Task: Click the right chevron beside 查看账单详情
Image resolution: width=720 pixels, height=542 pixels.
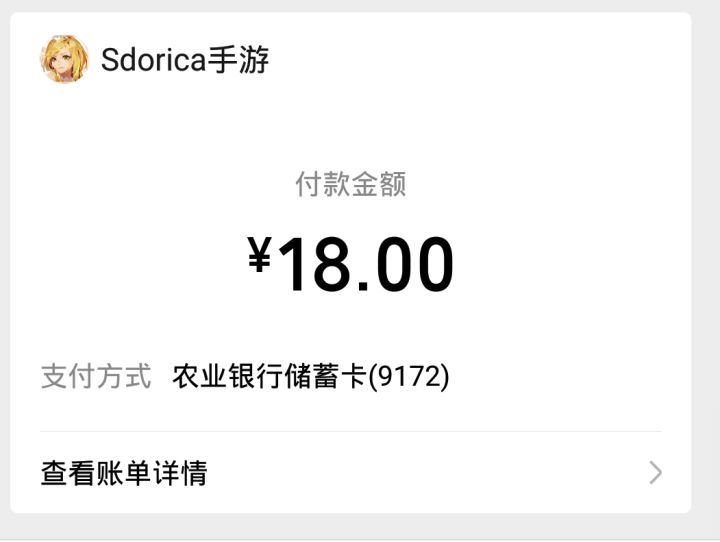Action: 656,473
